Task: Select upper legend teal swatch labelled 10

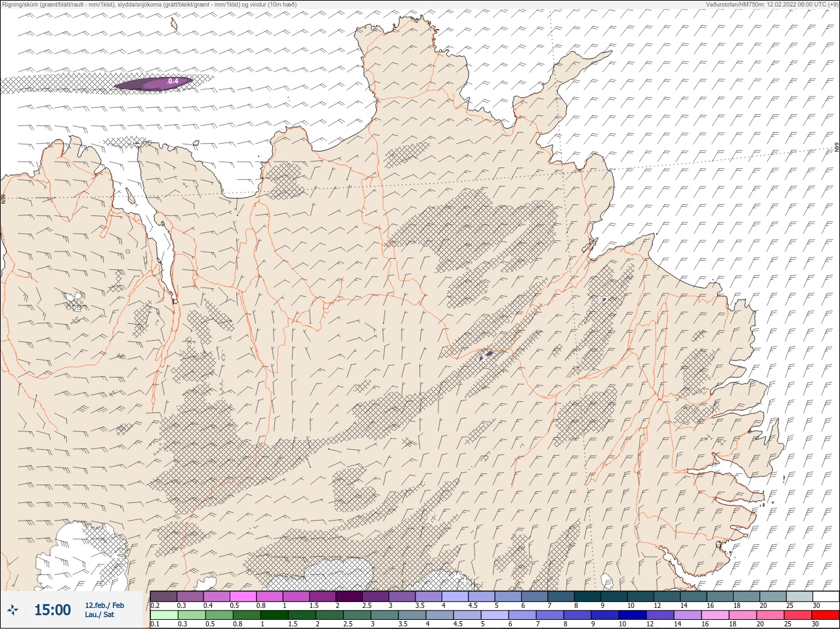Action: tap(640, 596)
